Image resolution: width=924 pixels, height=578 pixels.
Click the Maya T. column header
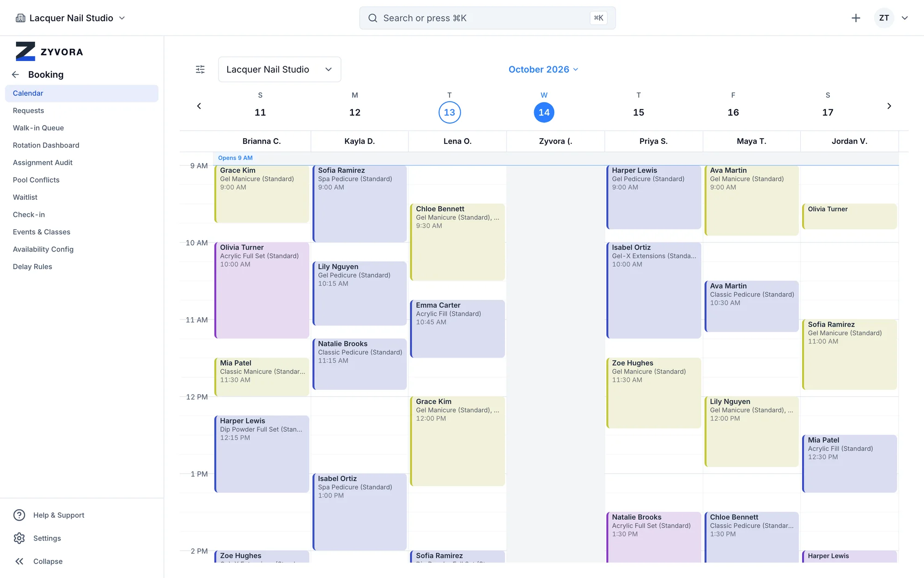[751, 141]
